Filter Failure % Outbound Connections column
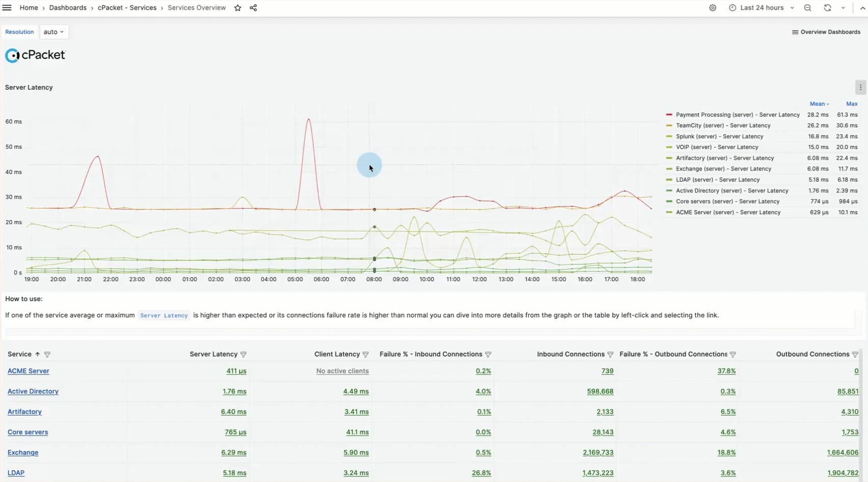 pyautogui.click(x=733, y=354)
